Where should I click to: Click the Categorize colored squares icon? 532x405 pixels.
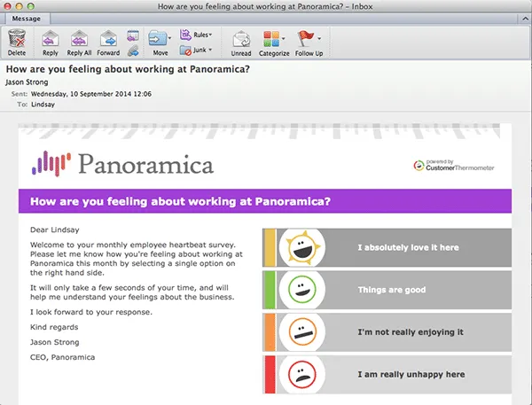tap(271, 39)
